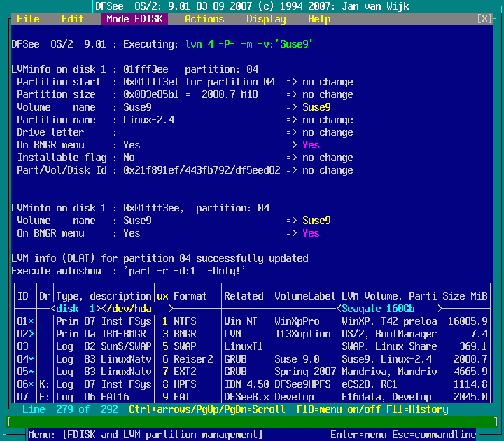Open the Edit menu
Screen dimensions: 504x441
click(x=73, y=19)
